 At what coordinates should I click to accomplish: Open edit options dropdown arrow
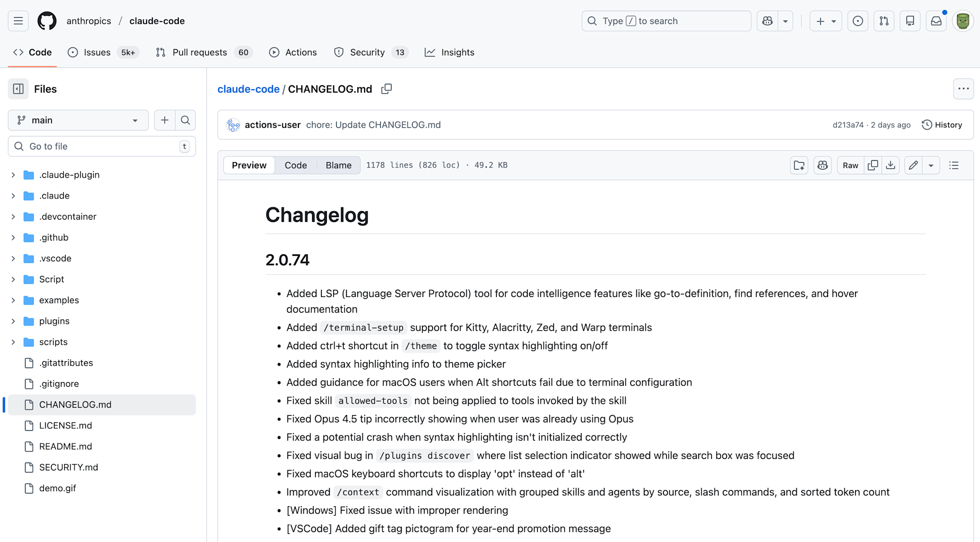pyautogui.click(x=931, y=165)
